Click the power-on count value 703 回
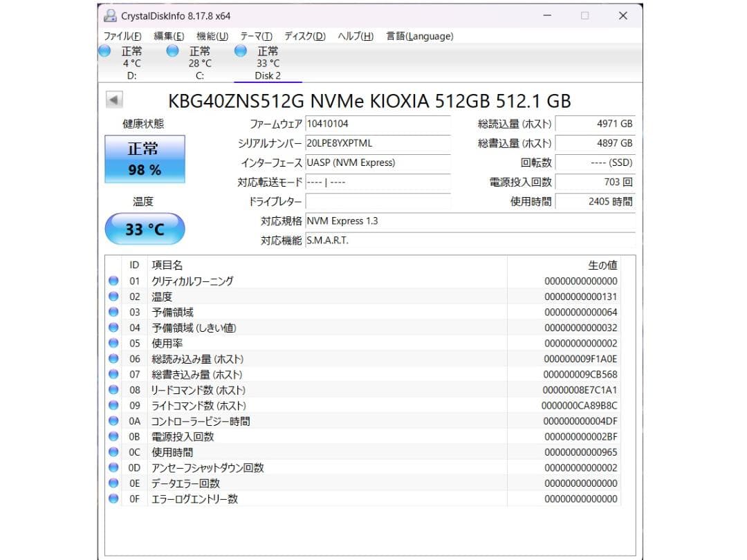The image size is (747, 560). click(596, 182)
